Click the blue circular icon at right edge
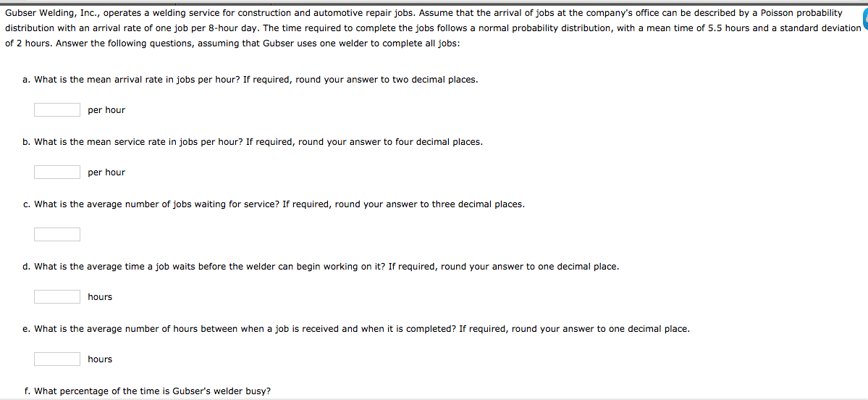Viewport: 868px width, 400px height. pyautogui.click(x=864, y=26)
